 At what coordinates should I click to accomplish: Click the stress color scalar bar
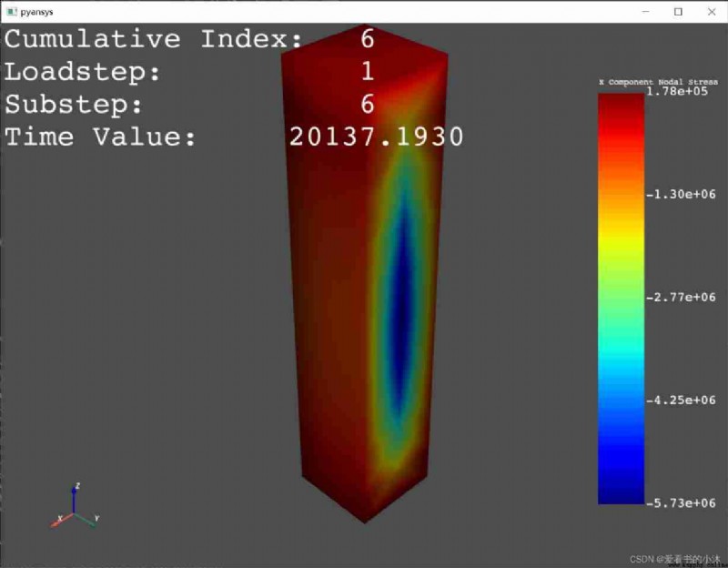(621, 299)
